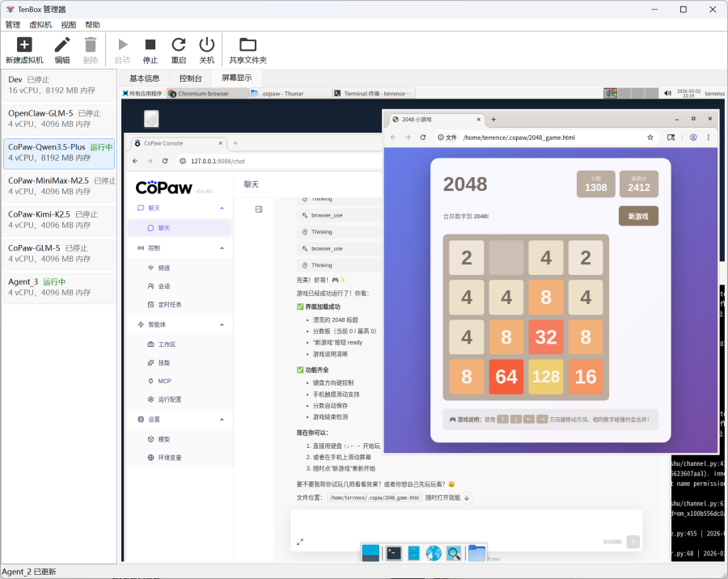The image size is (728, 579).
Task: Toggle the chat side panel collapse icon
Action: click(259, 209)
